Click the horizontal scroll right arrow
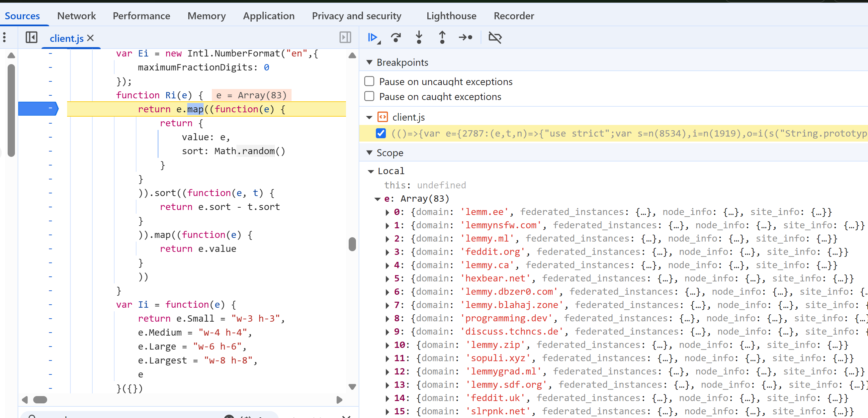 [339, 400]
